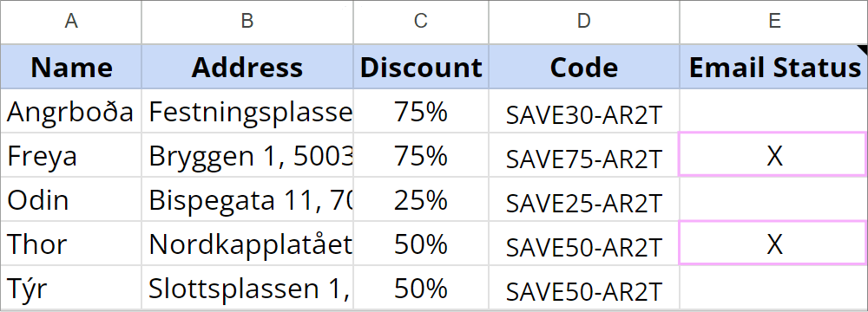Select the cell containing Angrboða
Viewport: 868px width, 312px height.
(x=71, y=111)
